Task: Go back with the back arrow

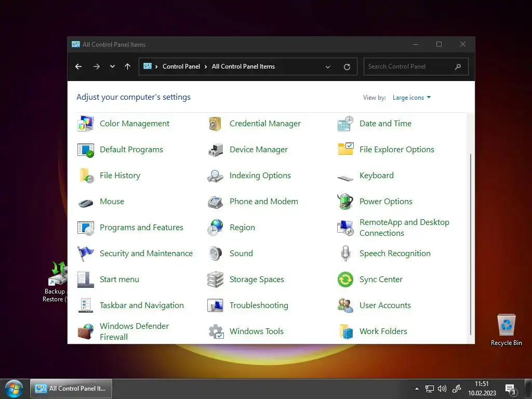Action: point(78,66)
